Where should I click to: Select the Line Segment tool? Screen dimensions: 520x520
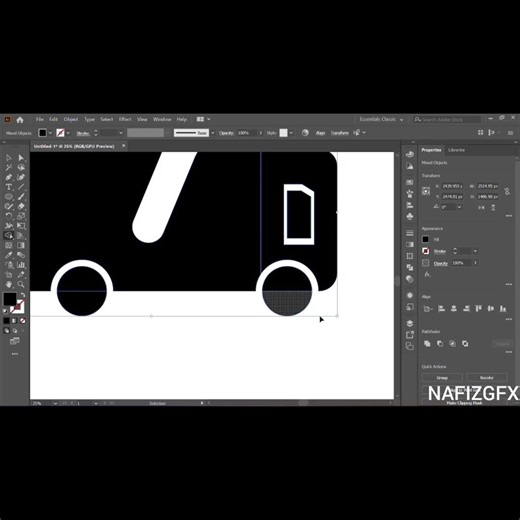coord(21,187)
